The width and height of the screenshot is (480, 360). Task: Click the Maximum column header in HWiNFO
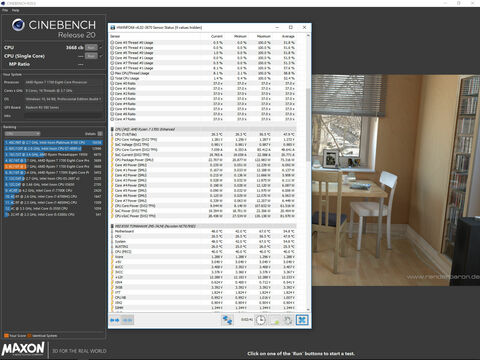[264, 36]
